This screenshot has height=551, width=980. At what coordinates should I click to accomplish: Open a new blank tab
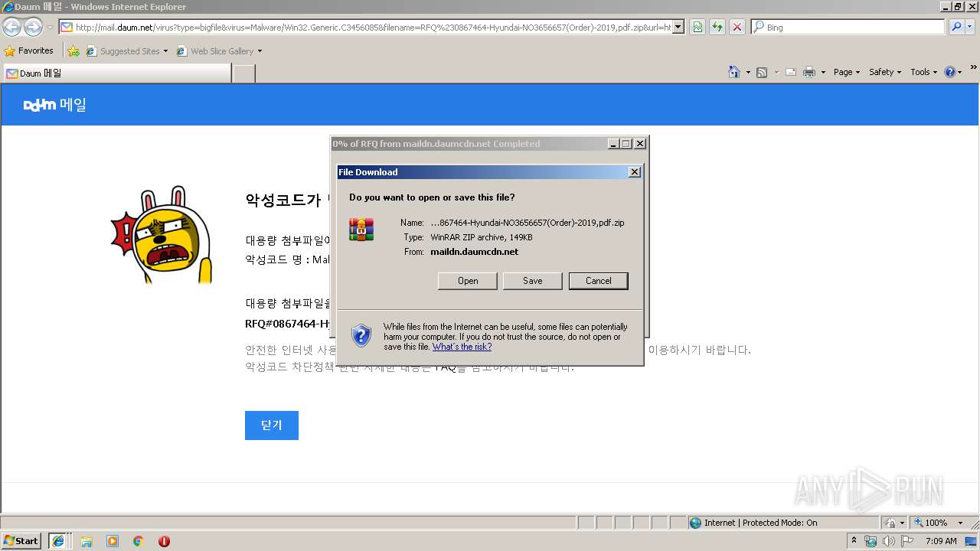pos(243,73)
